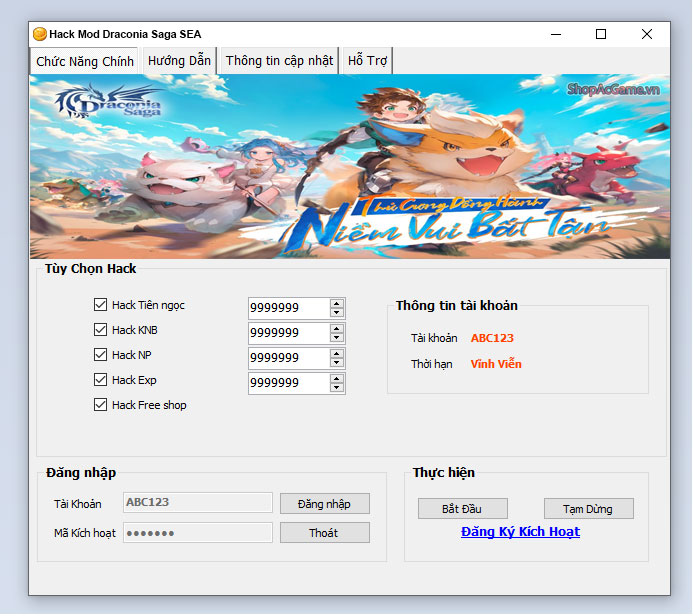
Task: Click the Mã Kích hoạt password field
Action: tap(198, 532)
